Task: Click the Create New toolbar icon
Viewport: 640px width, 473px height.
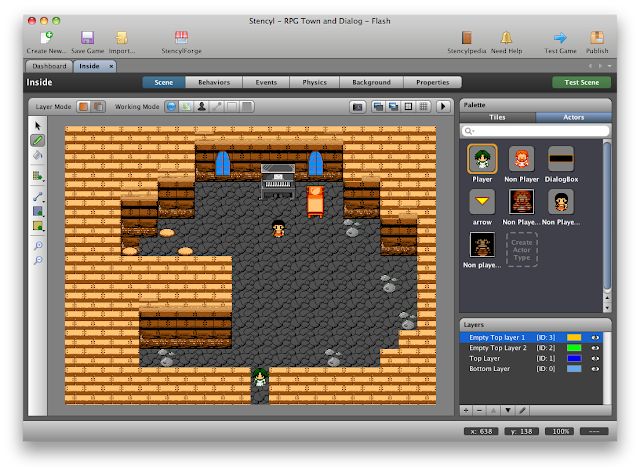Action: [x=47, y=38]
